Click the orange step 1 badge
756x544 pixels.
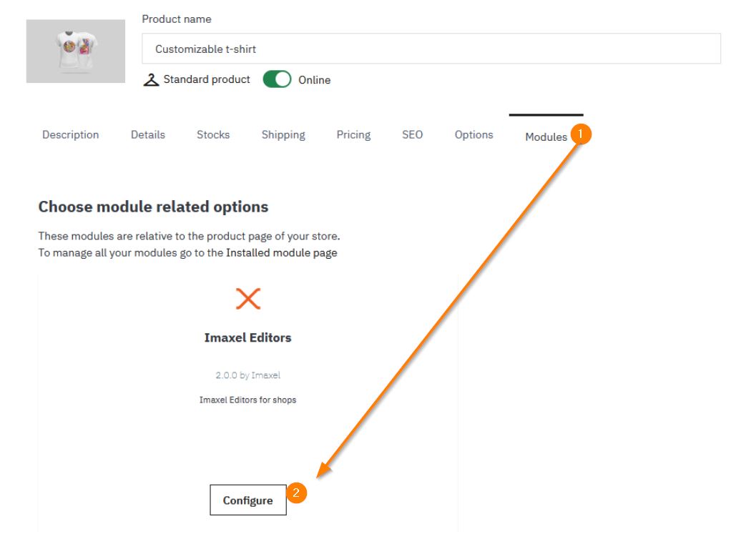coord(582,134)
